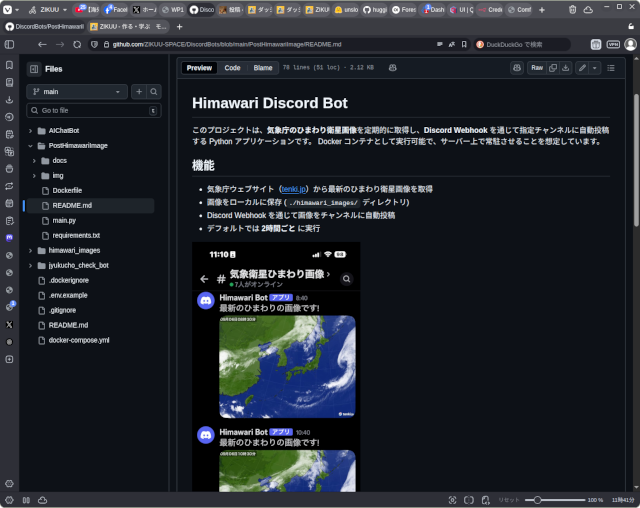640x508 pixels.
Task: Add a web panel with plus icon
Action: tap(9, 359)
